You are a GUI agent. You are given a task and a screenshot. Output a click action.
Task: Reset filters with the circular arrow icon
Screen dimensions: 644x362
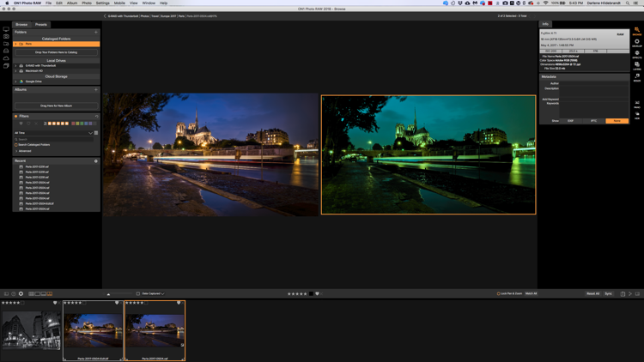96,116
